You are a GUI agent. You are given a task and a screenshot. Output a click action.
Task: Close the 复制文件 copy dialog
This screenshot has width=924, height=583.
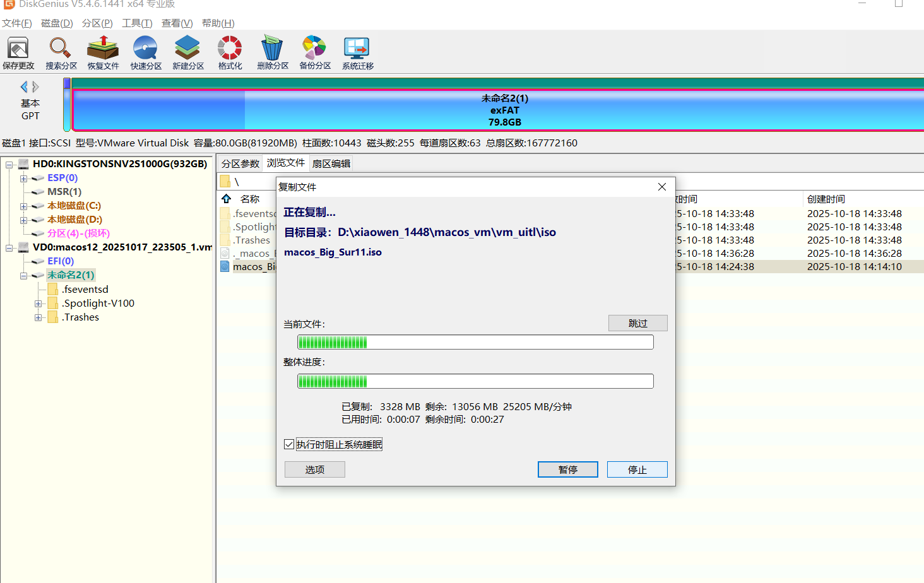click(662, 187)
